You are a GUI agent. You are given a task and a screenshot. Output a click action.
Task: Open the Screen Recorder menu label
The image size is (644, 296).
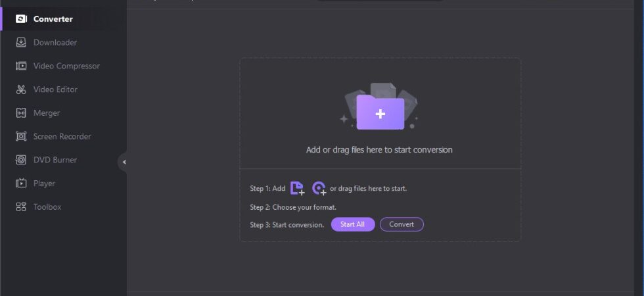(x=62, y=136)
